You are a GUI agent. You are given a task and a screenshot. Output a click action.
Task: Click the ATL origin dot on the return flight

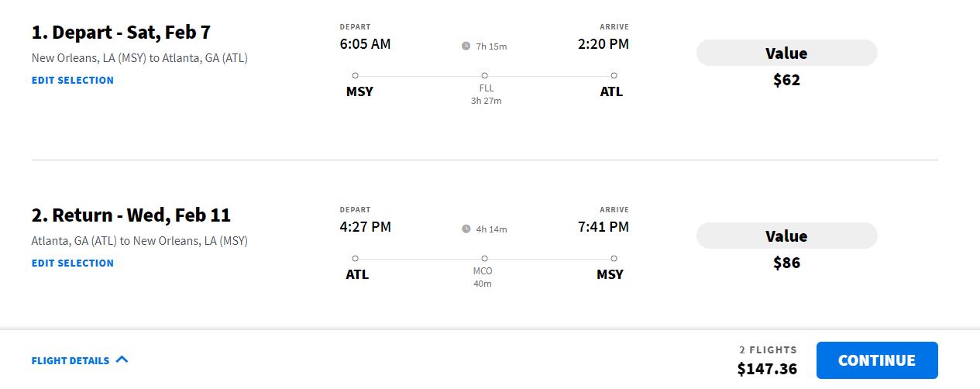point(355,258)
